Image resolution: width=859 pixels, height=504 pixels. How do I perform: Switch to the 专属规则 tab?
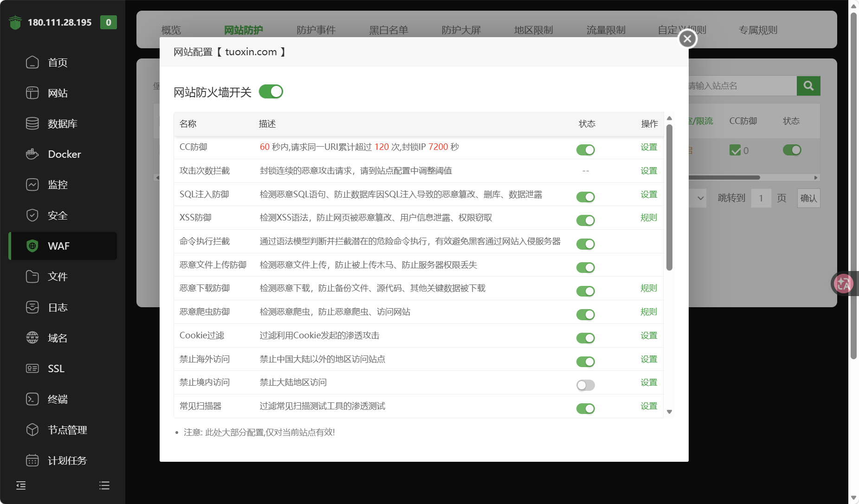[758, 30]
